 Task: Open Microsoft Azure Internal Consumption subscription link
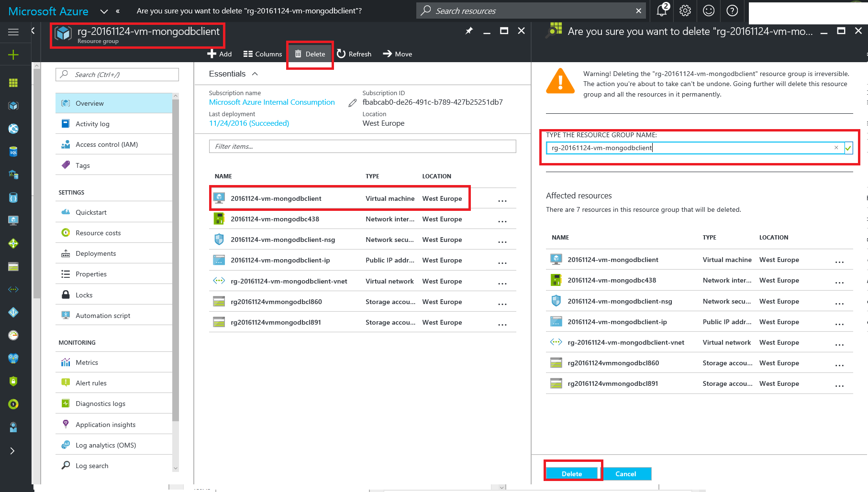(x=272, y=102)
